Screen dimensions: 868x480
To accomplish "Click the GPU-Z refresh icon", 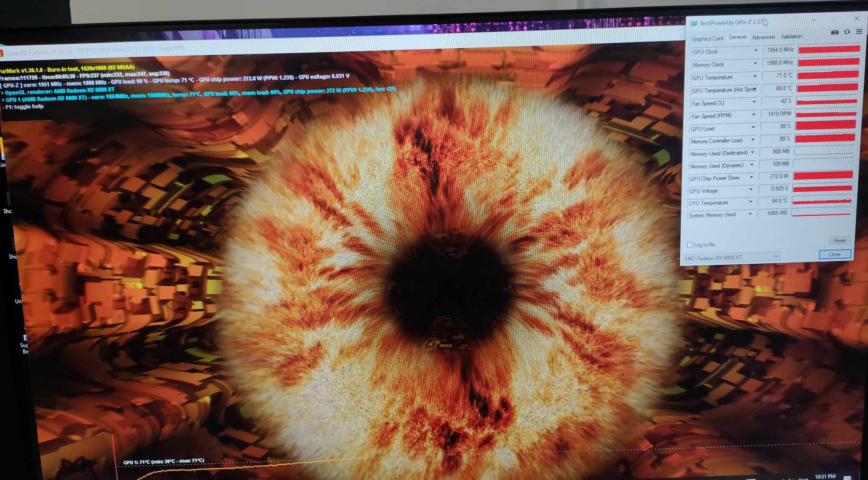I will click(x=847, y=32).
